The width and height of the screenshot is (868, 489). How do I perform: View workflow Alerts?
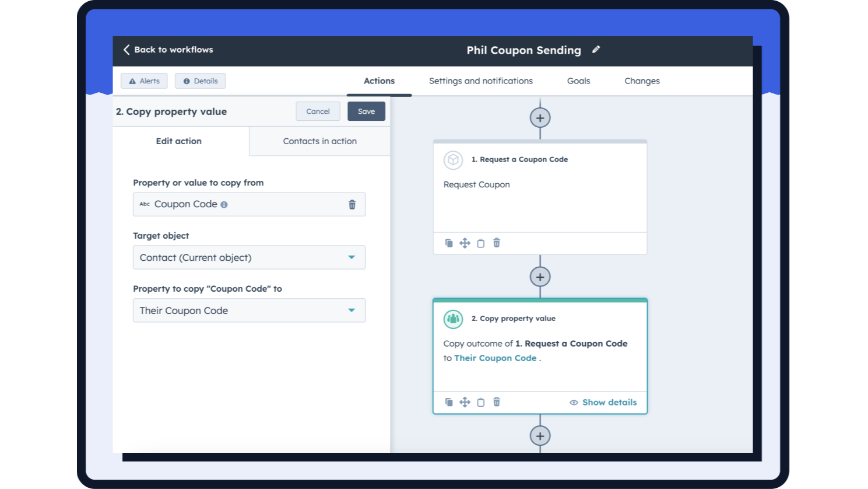[144, 81]
